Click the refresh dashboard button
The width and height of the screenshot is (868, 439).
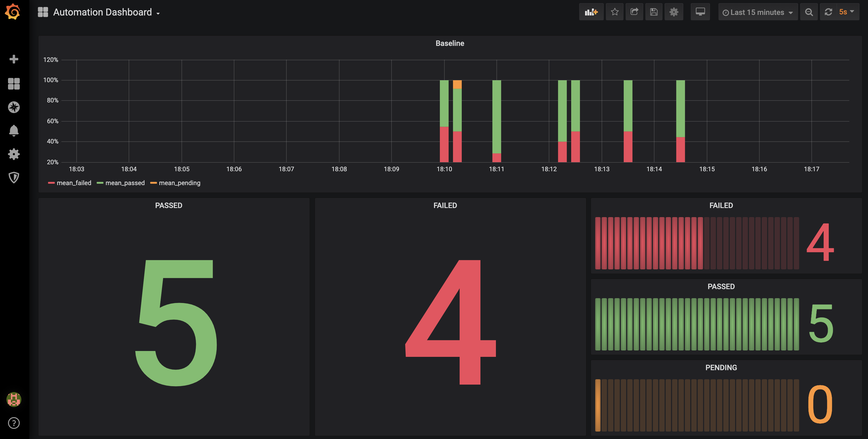(x=828, y=12)
